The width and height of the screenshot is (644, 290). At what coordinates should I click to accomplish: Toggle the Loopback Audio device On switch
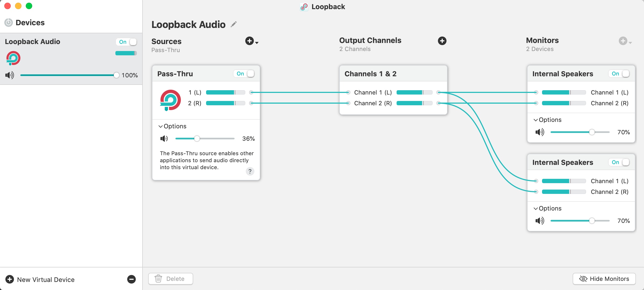point(126,42)
